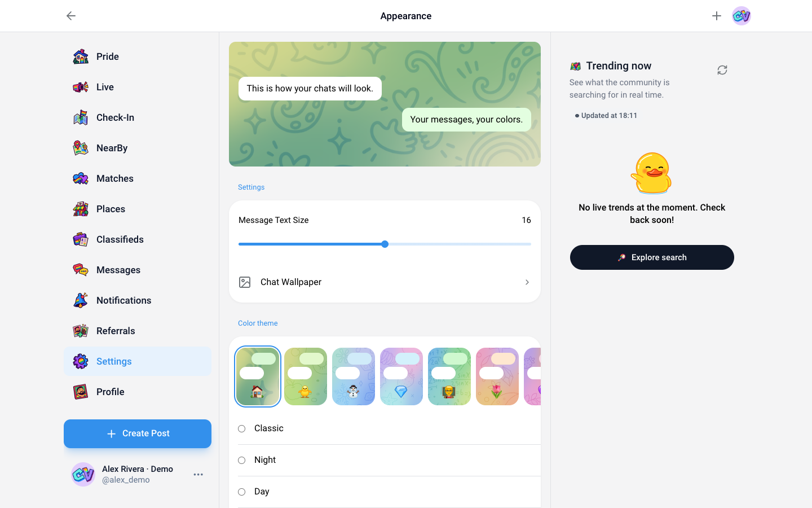Refresh Trending now with the reload icon
The width and height of the screenshot is (812, 508).
[x=722, y=70]
